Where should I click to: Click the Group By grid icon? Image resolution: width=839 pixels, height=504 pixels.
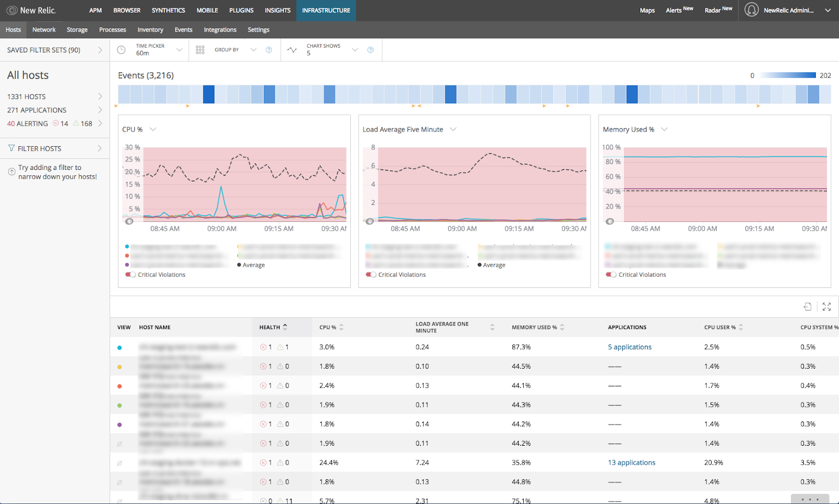point(200,49)
